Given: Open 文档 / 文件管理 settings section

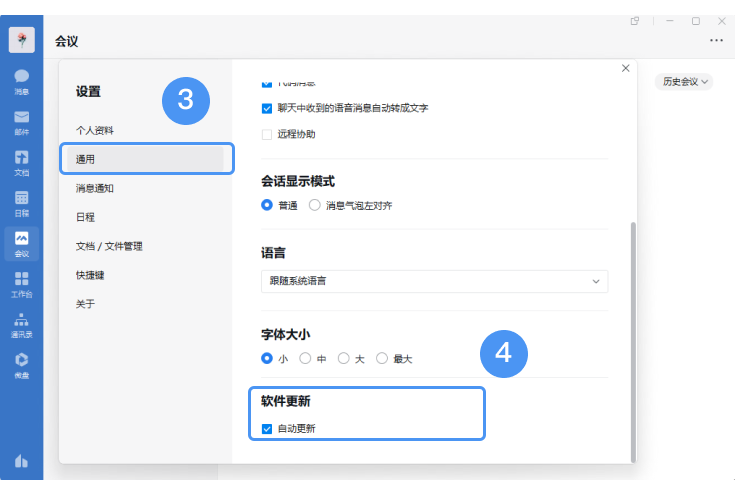Looking at the screenshot, I should click(x=109, y=245).
